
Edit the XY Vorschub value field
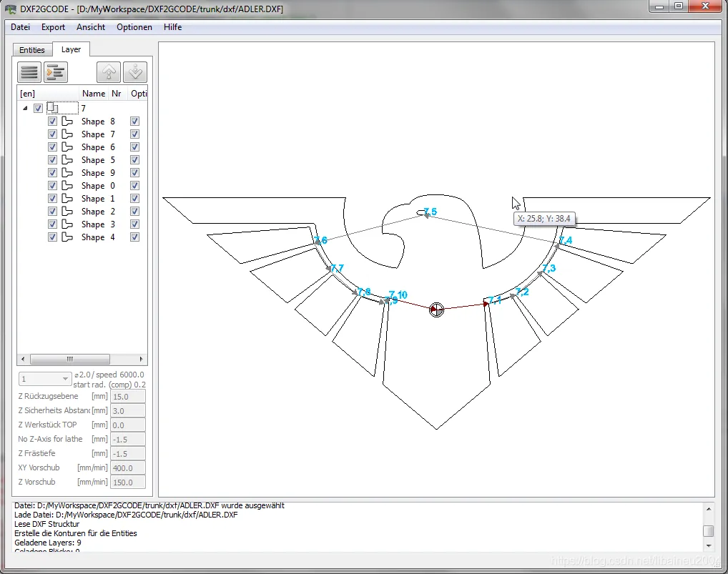(127, 467)
